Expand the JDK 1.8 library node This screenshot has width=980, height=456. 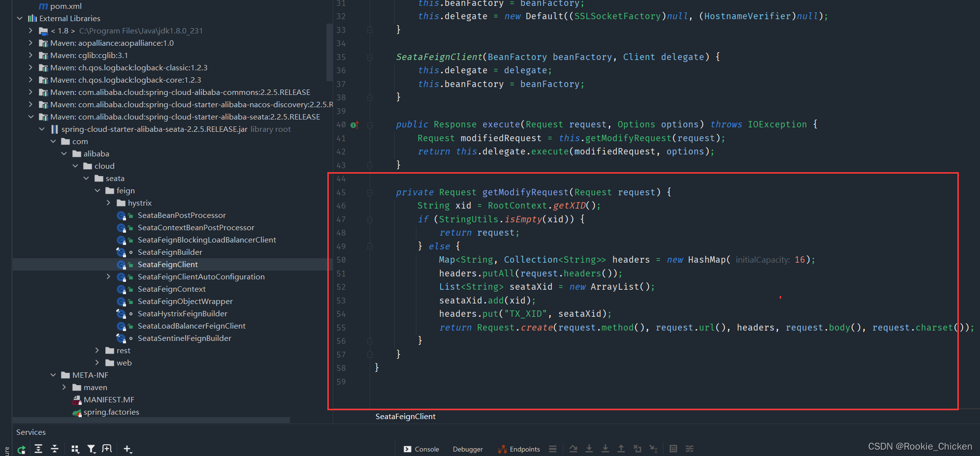coord(31,31)
